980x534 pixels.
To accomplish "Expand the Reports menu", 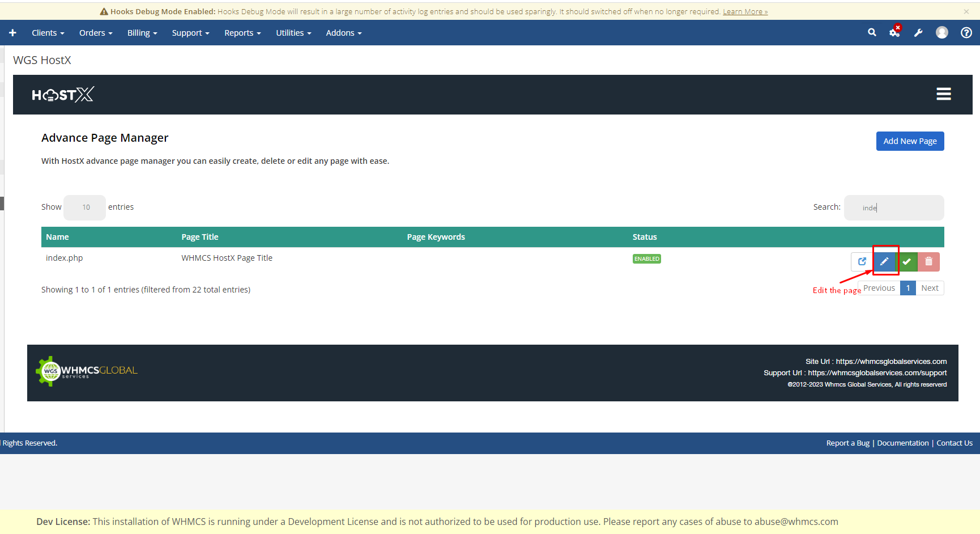I will click(x=242, y=33).
